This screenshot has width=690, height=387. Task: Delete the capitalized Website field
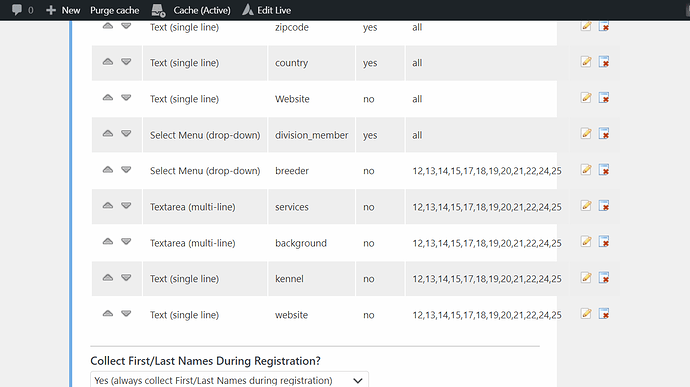click(604, 98)
